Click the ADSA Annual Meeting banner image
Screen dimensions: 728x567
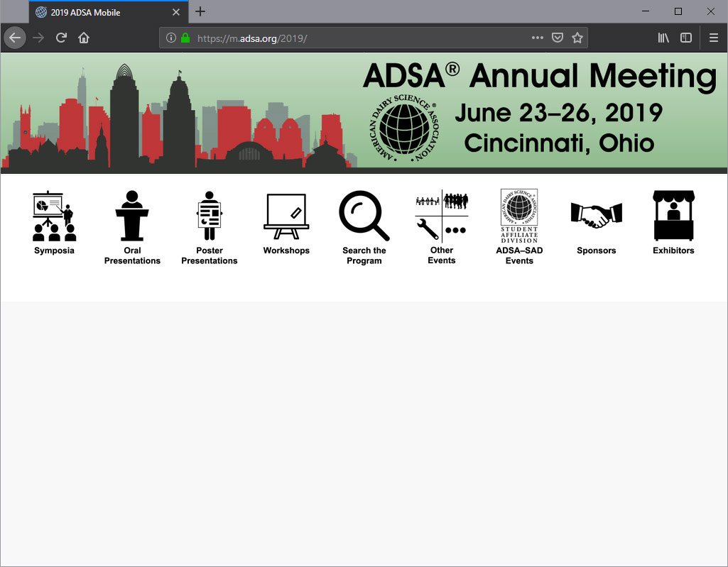tap(364, 113)
